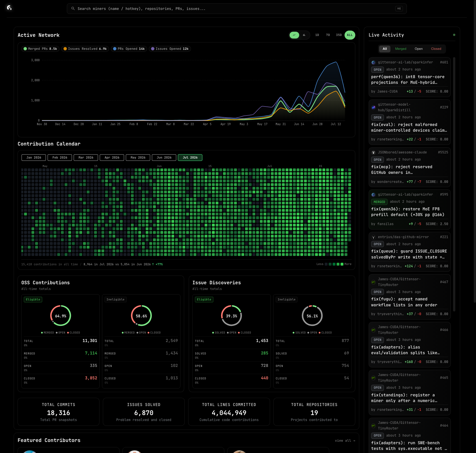
Task: Click the Total Lines Committed stat card
Action: tap(229, 412)
